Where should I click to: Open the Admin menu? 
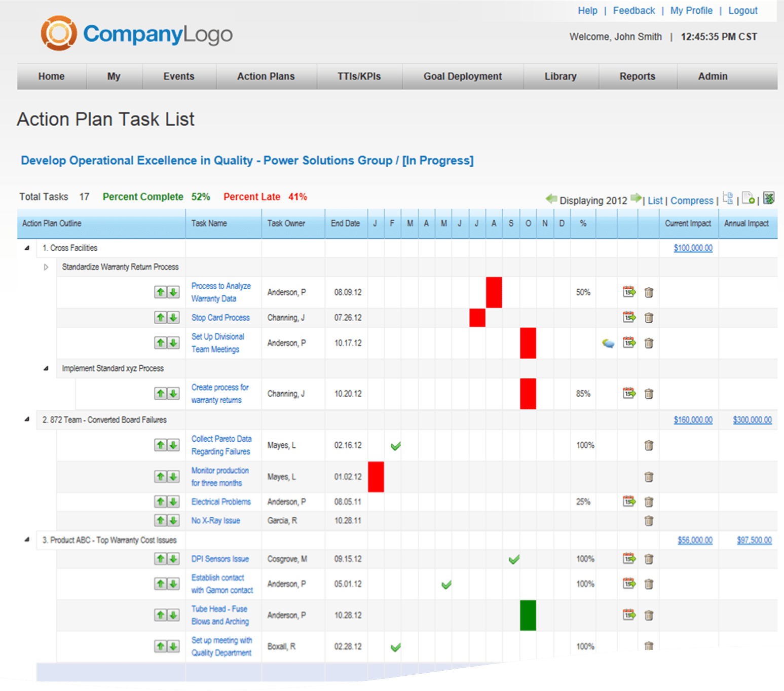click(x=712, y=76)
